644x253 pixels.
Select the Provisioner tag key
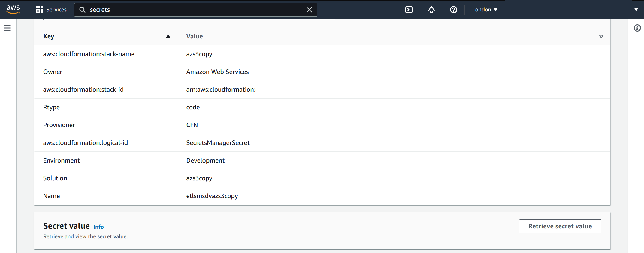click(x=59, y=125)
